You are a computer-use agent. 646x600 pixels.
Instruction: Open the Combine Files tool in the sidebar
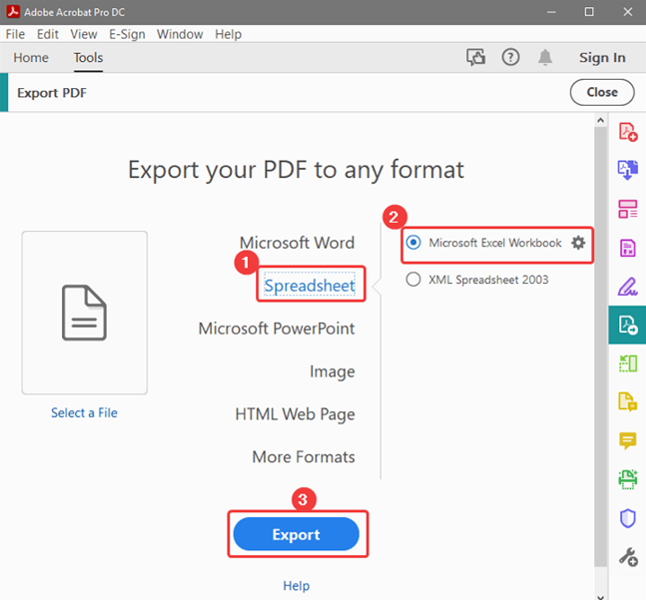tap(628, 170)
